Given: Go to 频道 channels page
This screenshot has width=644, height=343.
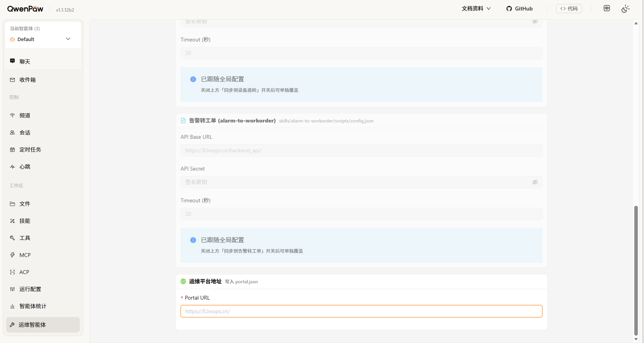Looking at the screenshot, I should click(x=43, y=115).
